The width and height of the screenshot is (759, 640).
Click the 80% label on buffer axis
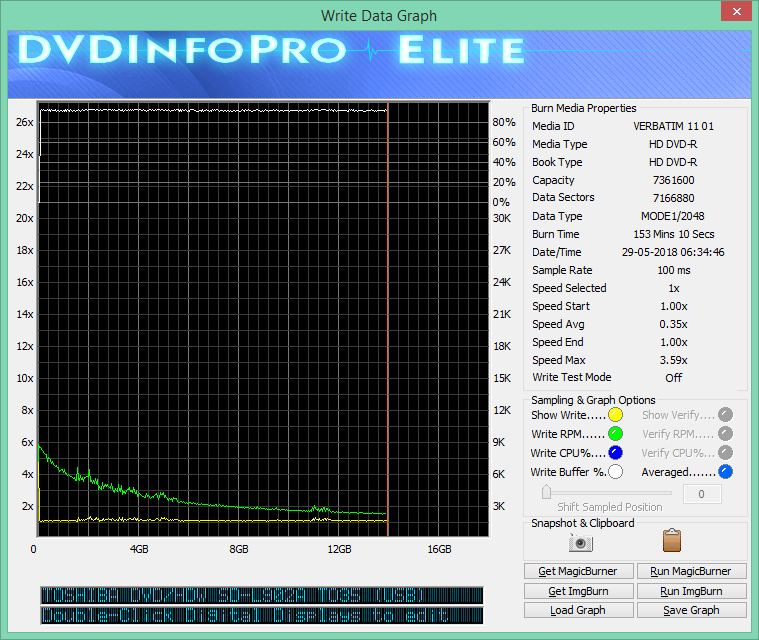504,122
